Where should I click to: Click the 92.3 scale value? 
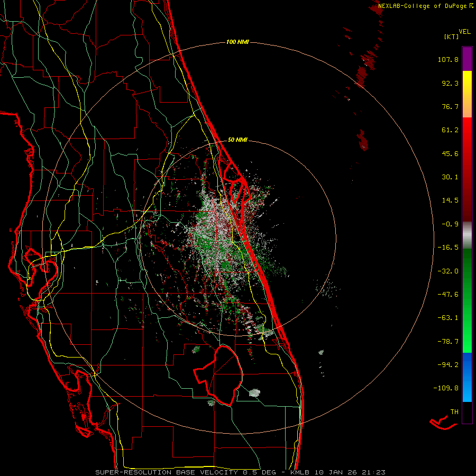pyautogui.click(x=450, y=83)
